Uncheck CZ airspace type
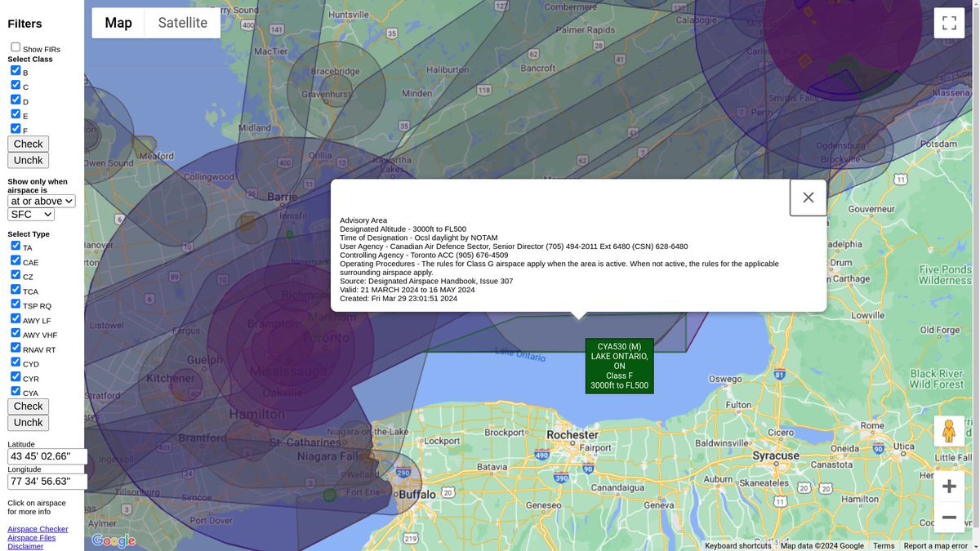 point(16,275)
